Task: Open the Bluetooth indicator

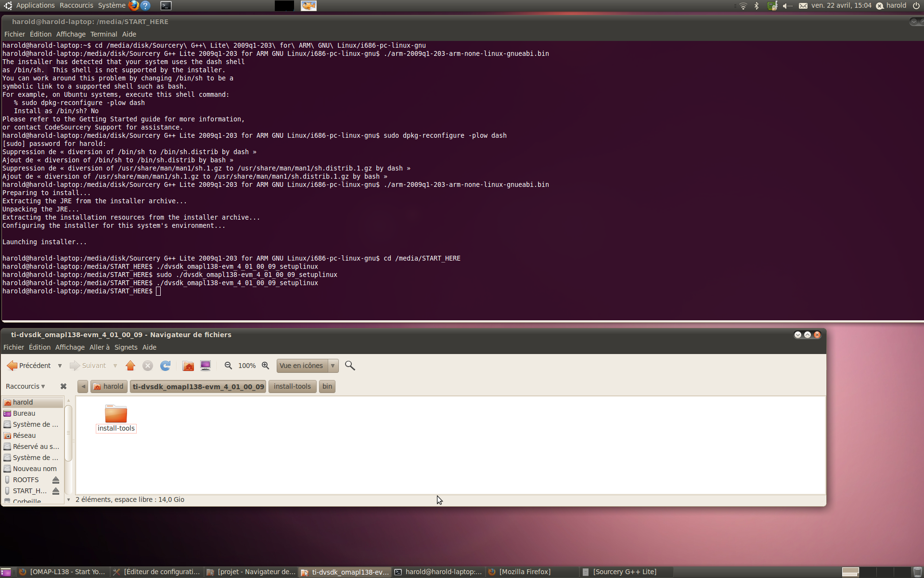Action: tap(757, 6)
